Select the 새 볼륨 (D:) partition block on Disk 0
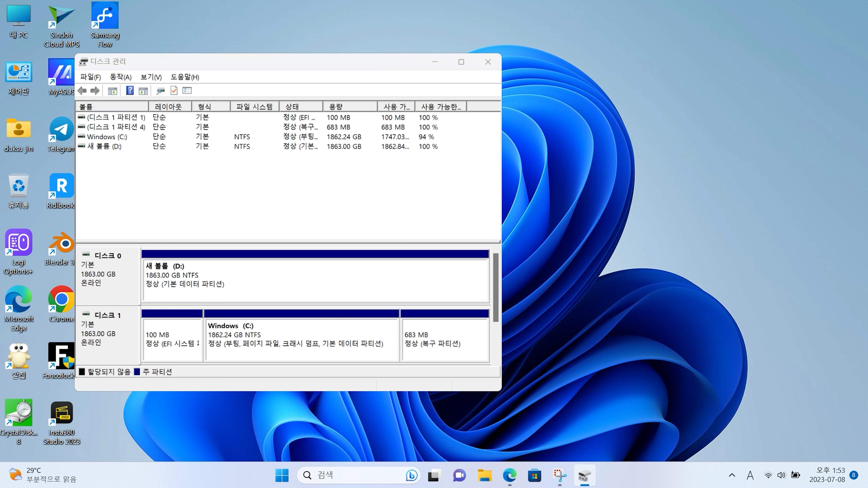 (315, 279)
